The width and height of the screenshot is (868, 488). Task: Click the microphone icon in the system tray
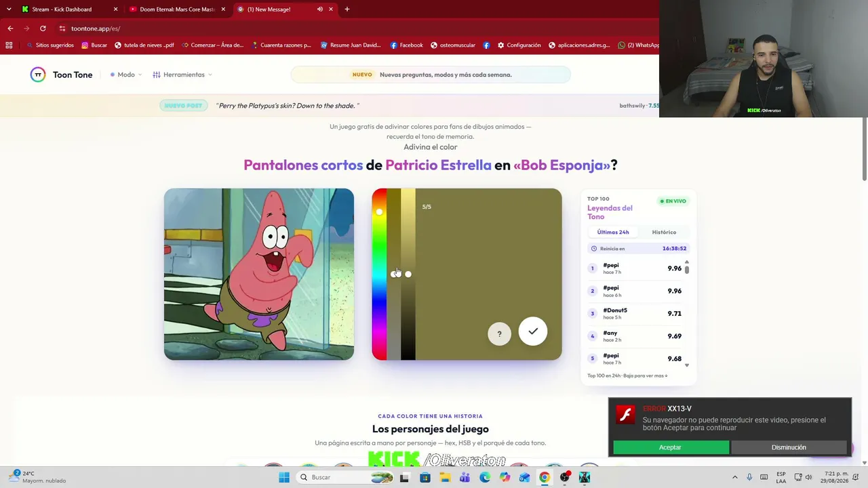tap(749, 477)
